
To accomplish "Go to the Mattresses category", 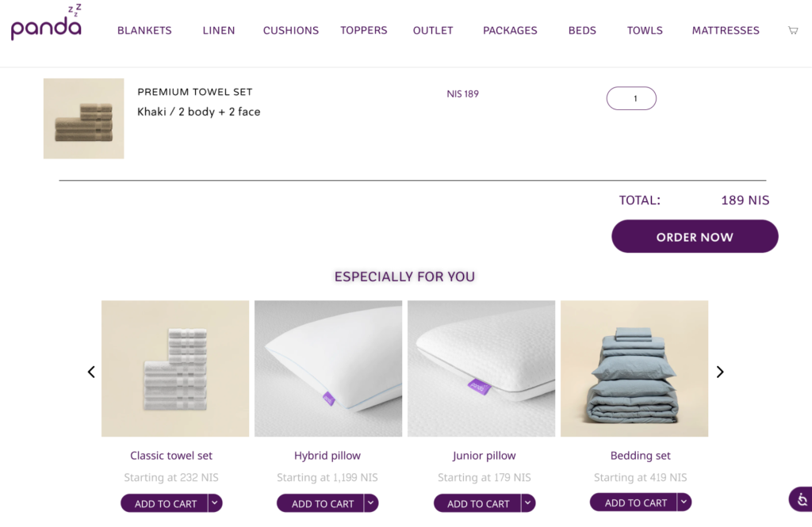I will pos(726,31).
